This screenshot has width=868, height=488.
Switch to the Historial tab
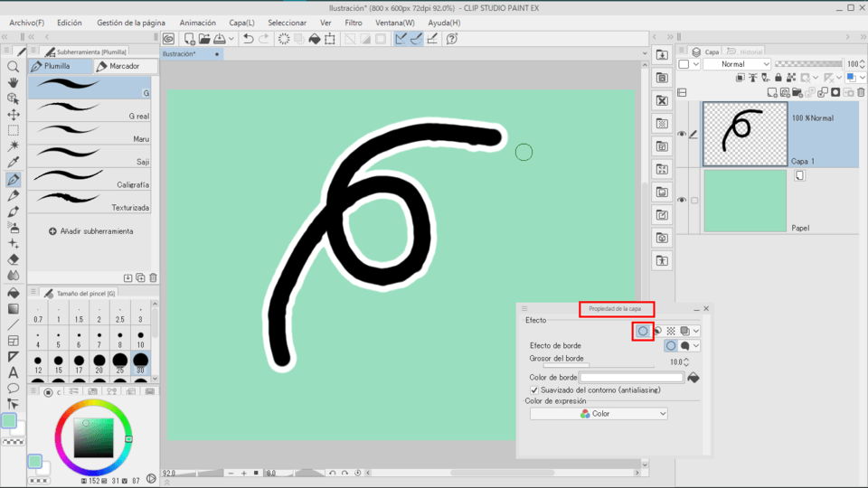[x=746, y=52]
